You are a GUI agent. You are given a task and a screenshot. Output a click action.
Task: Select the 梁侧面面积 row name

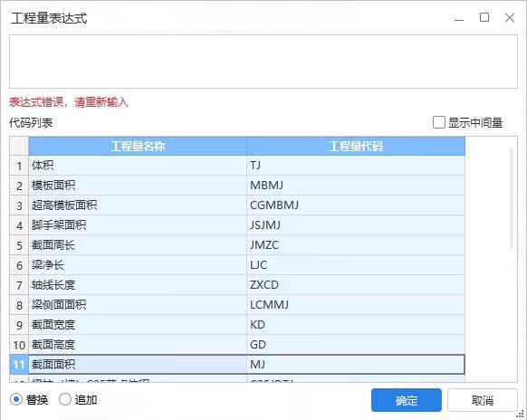tap(138, 305)
